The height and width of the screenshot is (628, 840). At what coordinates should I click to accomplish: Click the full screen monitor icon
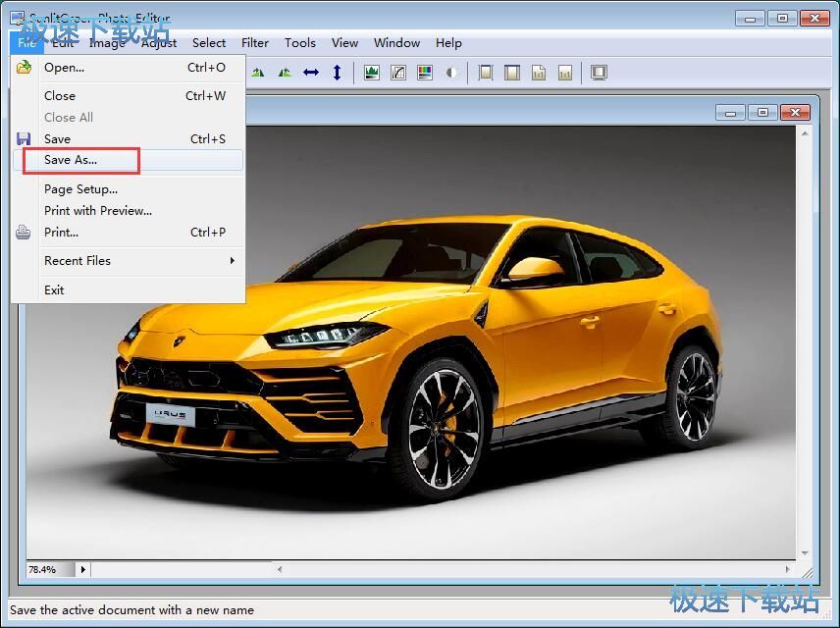coord(599,73)
